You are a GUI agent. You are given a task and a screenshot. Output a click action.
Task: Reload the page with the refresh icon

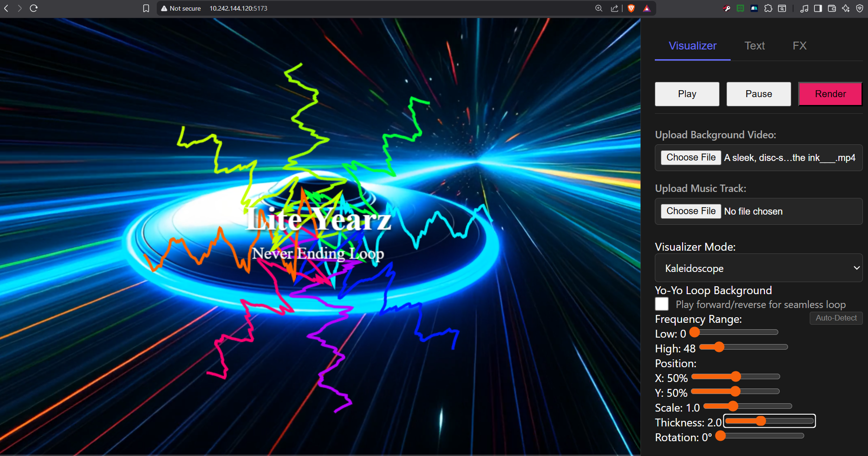34,8
